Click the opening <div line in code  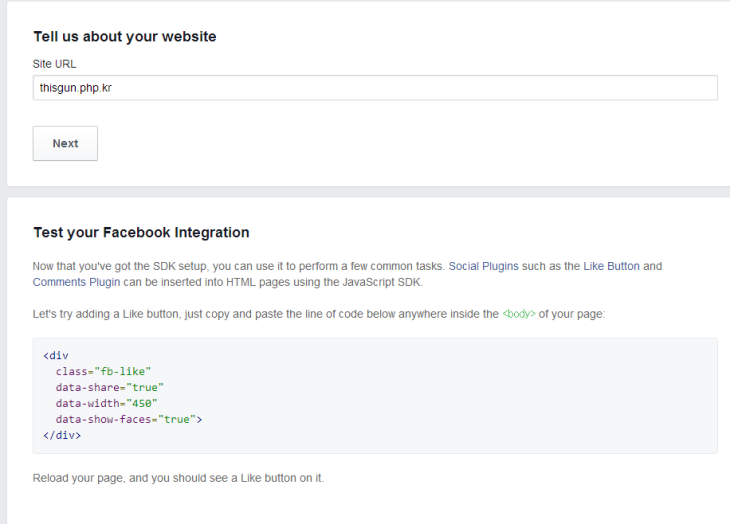point(56,355)
